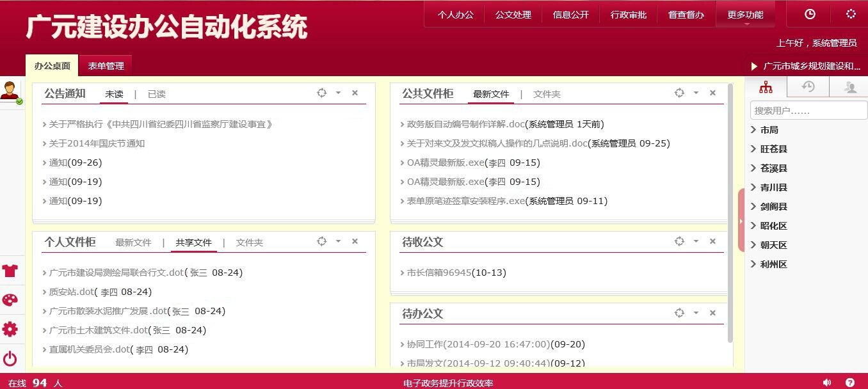Click the power logout icon
Image resolution: width=868 pixels, height=389 pixels.
(x=10, y=359)
